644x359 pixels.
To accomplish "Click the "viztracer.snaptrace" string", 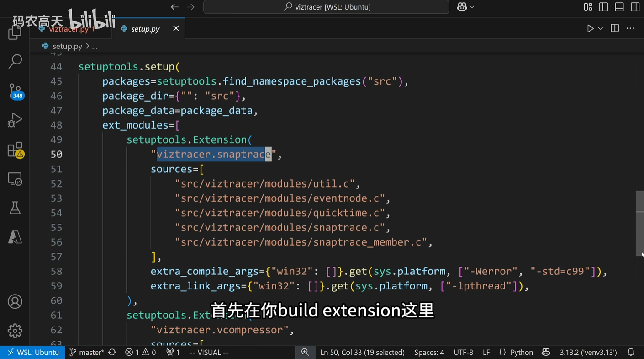I will coord(214,155).
